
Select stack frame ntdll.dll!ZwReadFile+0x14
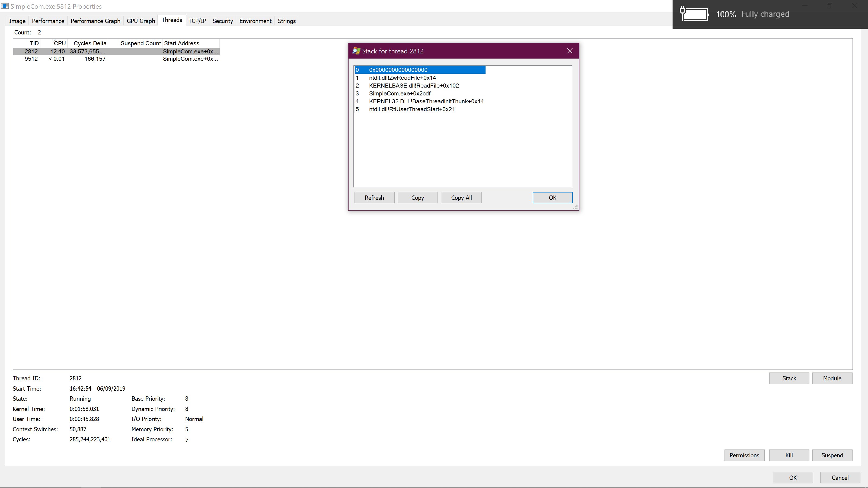(402, 78)
